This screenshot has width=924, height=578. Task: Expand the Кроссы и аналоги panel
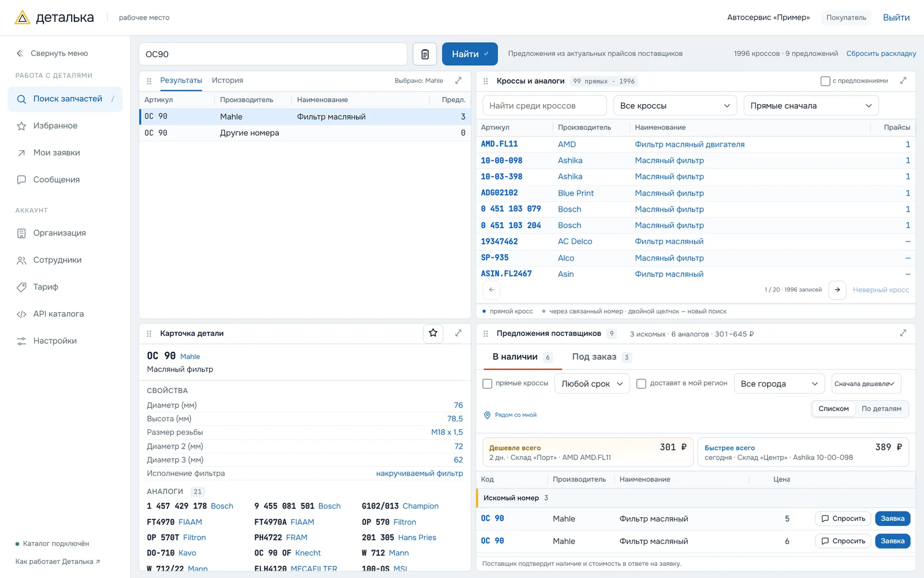click(903, 80)
